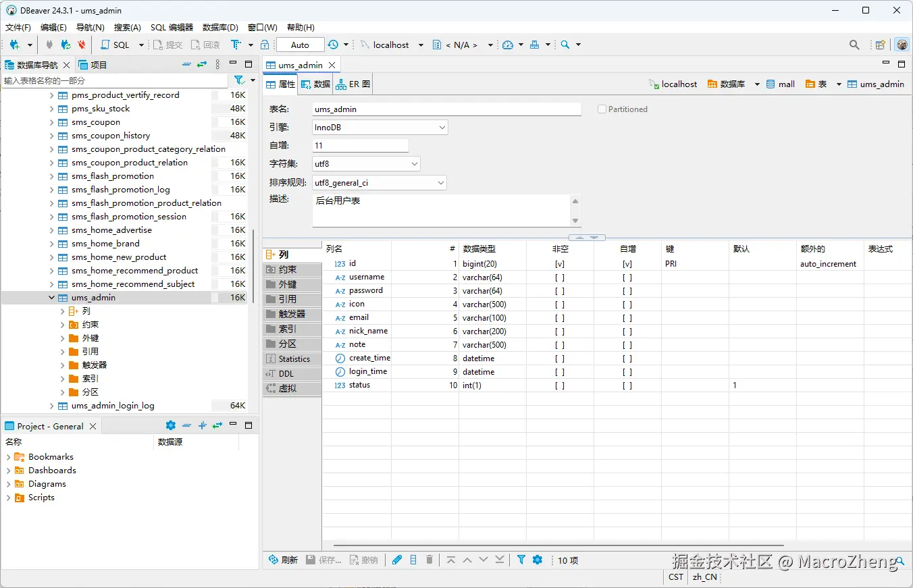Screen dimensions: 913x588
Task: Click the 表名 ums_admin input field
Action: (x=446, y=109)
